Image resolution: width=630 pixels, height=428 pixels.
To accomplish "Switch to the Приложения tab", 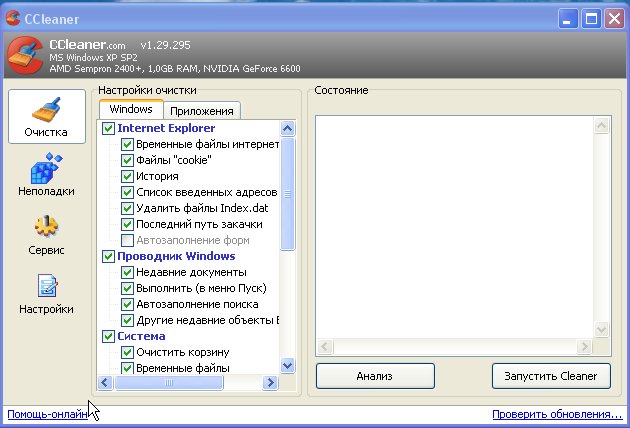I will click(202, 111).
